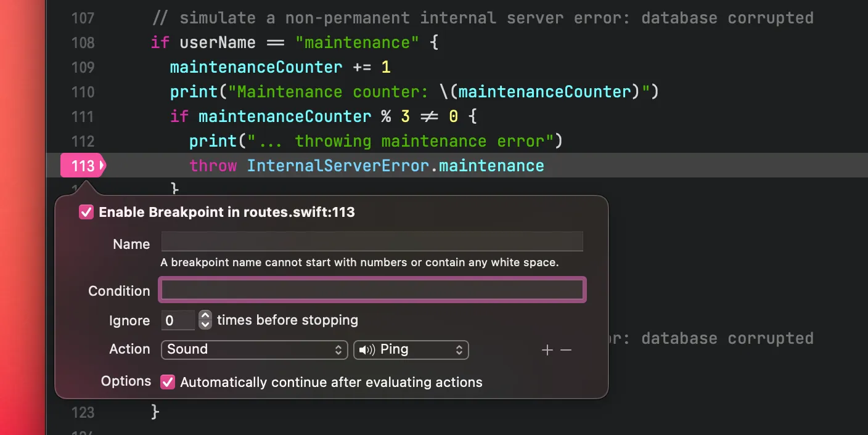The image size is (868, 435).
Task: Click line number 107 in the gutter
Action: (x=83, y=18)
